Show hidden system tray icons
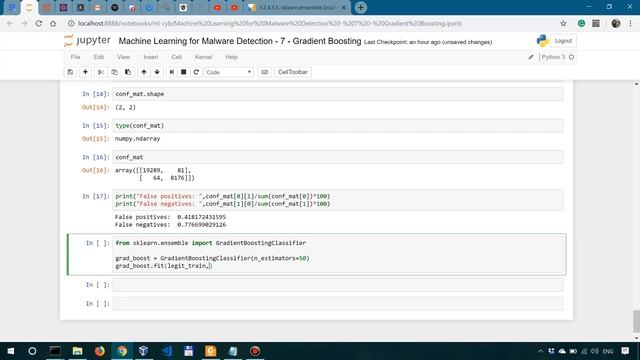This screenshot has width=640, height=360. [x=540, y=351]
